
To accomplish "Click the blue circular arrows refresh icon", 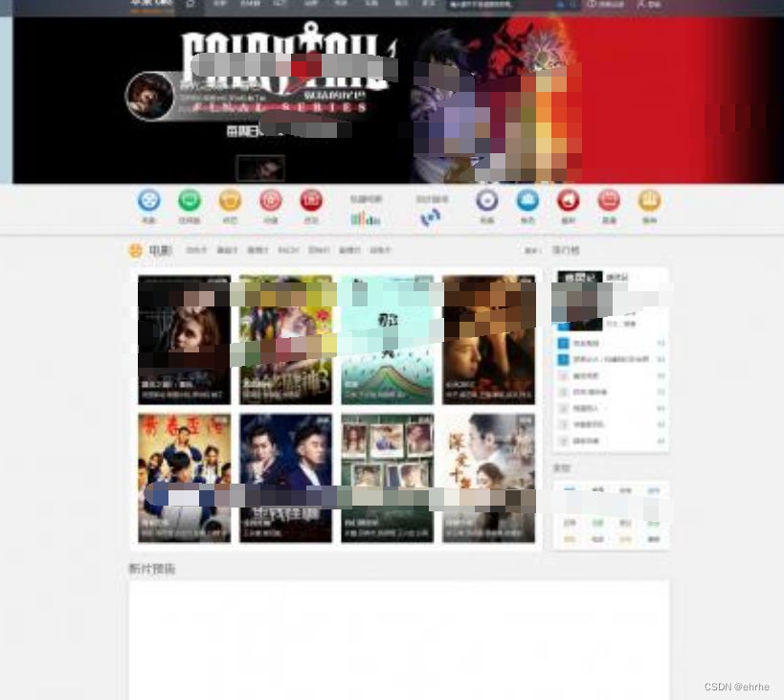I will pyautogui.click(x=431, y=218).
